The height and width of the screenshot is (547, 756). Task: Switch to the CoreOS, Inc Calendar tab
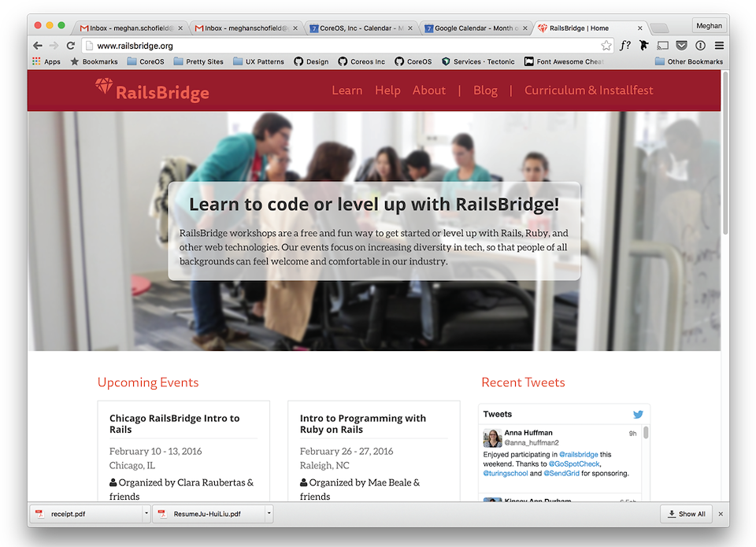point(361,28)
